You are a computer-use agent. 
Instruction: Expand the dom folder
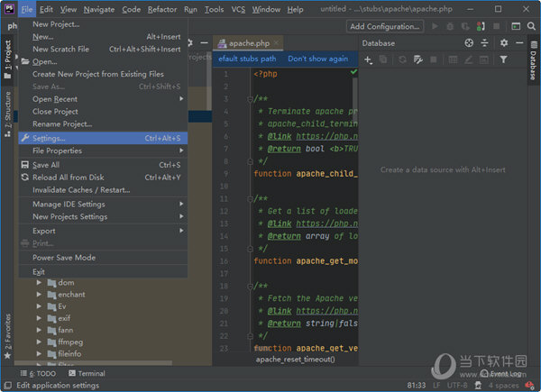(x=39, y=283)
